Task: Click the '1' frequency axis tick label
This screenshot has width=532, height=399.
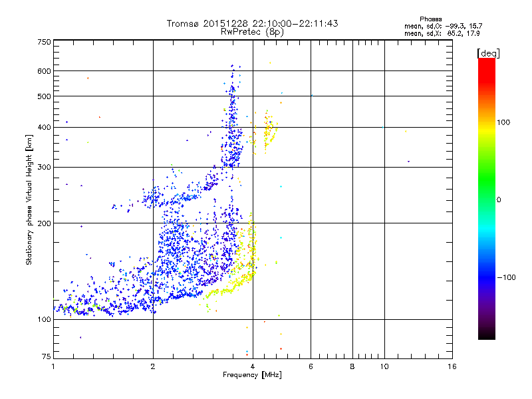Action: click(x=53, y=366)
